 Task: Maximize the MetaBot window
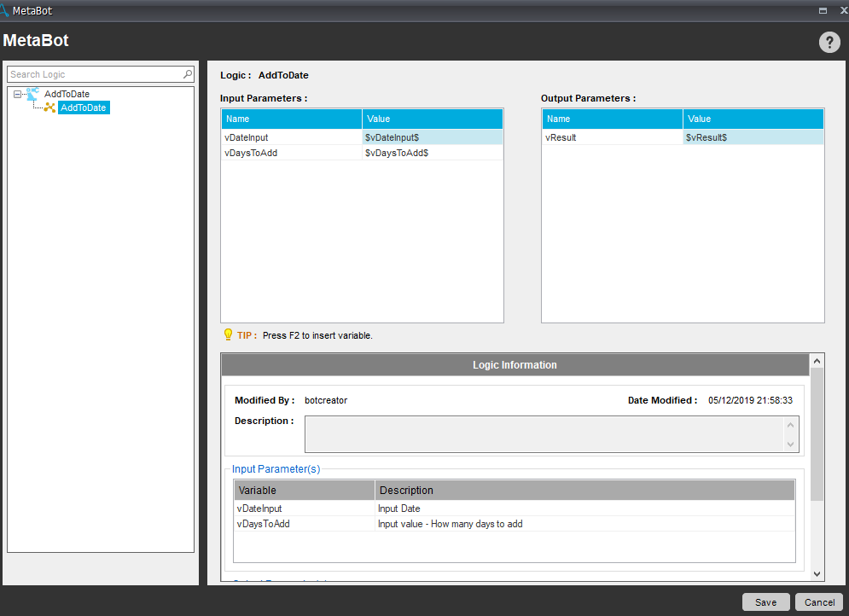[823, 10]
